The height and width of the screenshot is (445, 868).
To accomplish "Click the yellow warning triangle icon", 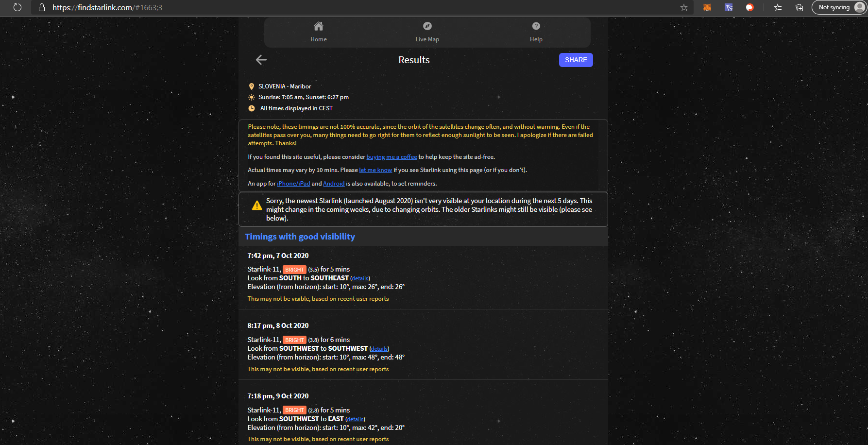I will point(257,205).
